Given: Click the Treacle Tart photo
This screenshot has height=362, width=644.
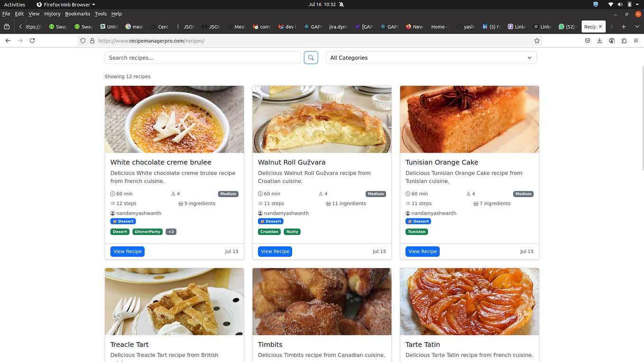Looking at the screenshot, I should point(175,302).
